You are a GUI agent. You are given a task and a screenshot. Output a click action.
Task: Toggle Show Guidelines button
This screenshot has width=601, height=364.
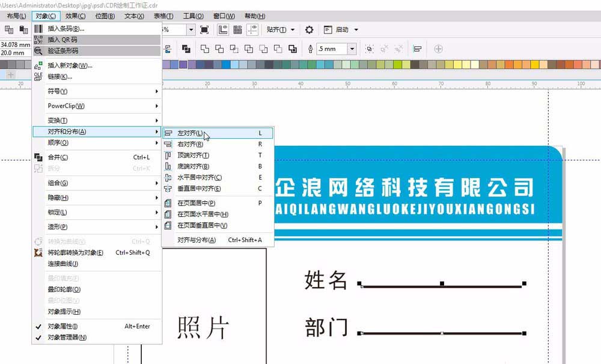(x=252, y=30)
